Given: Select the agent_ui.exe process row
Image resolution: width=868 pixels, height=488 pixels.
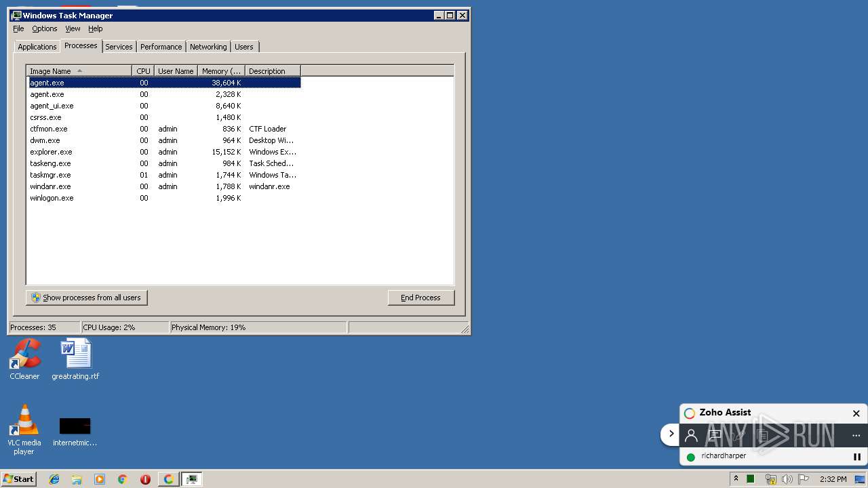Looking at the screenshot, I should coord(163,106).
